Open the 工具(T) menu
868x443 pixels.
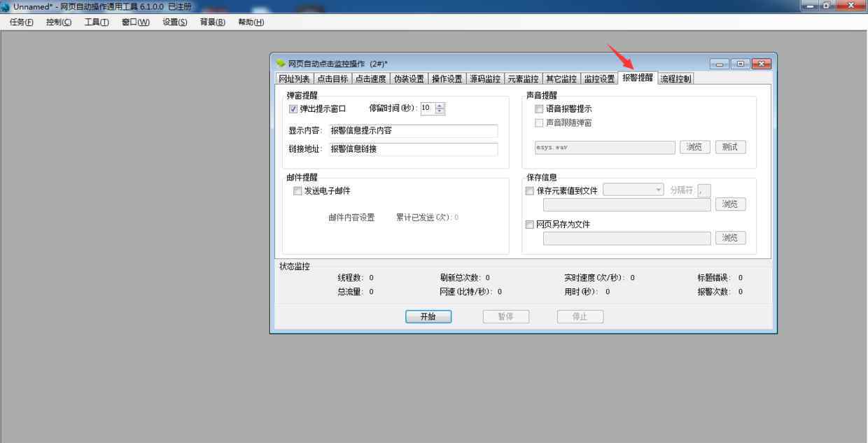[97, 22]
